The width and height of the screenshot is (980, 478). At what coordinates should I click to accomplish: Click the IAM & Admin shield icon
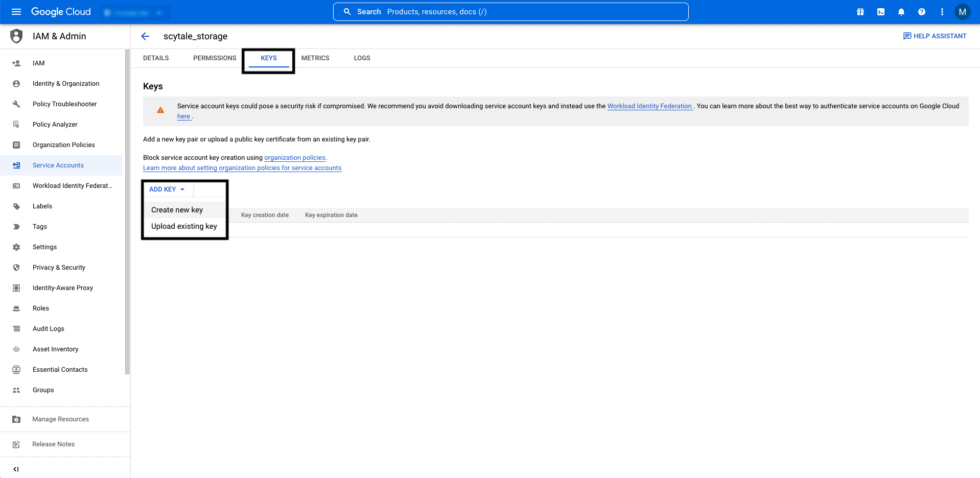(x=16, y=36)
